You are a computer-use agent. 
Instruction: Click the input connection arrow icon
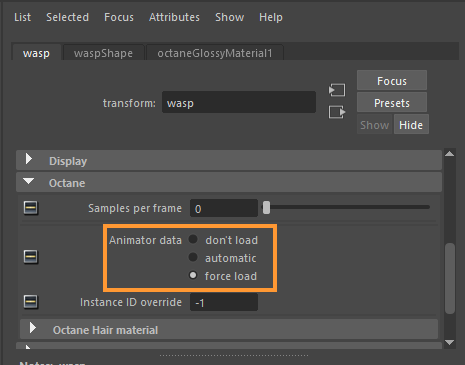coord(337,90)
